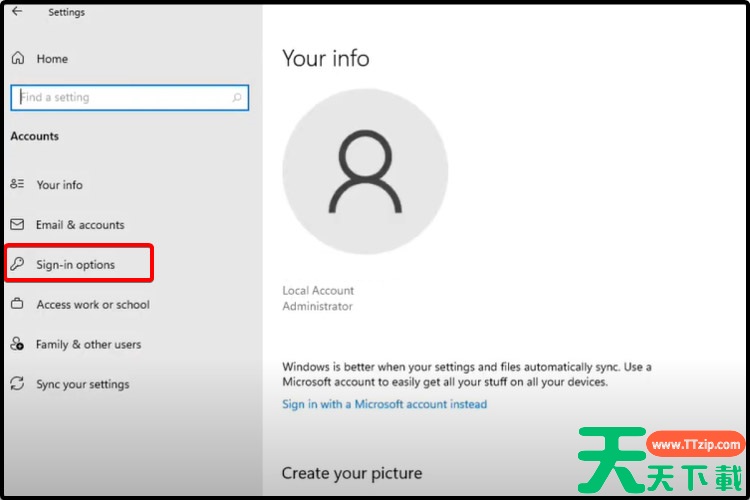This screenshot has height=500, width=750.
Task: Open Access work or school
Action: [x=93, y=305]
